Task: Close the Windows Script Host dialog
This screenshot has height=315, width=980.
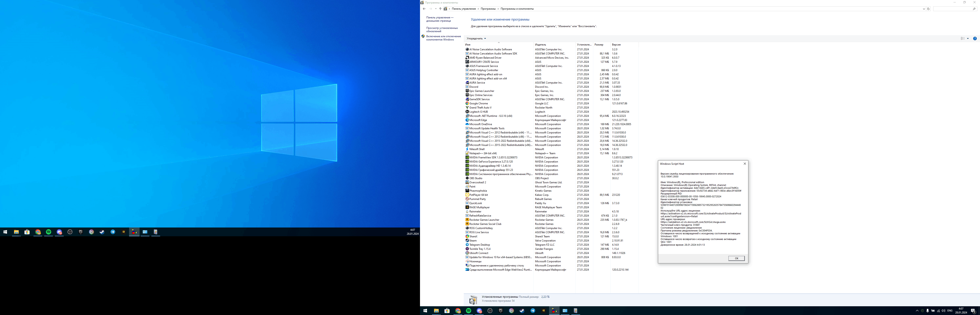Action: point(744,164)
